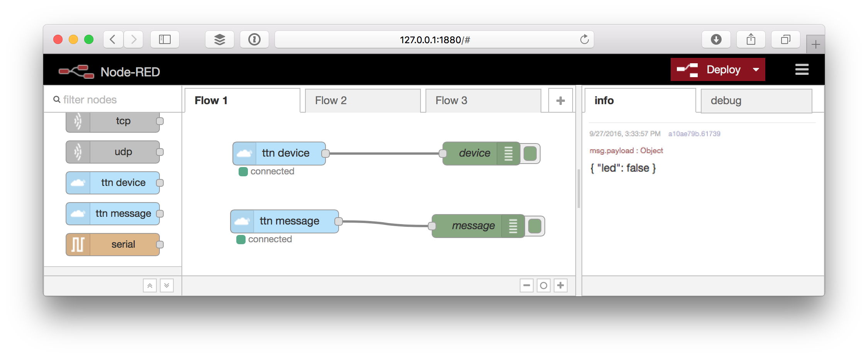Viewport: 868px width, 358px height.
Task: Open the browser share menu
Action: coord(751,39)
